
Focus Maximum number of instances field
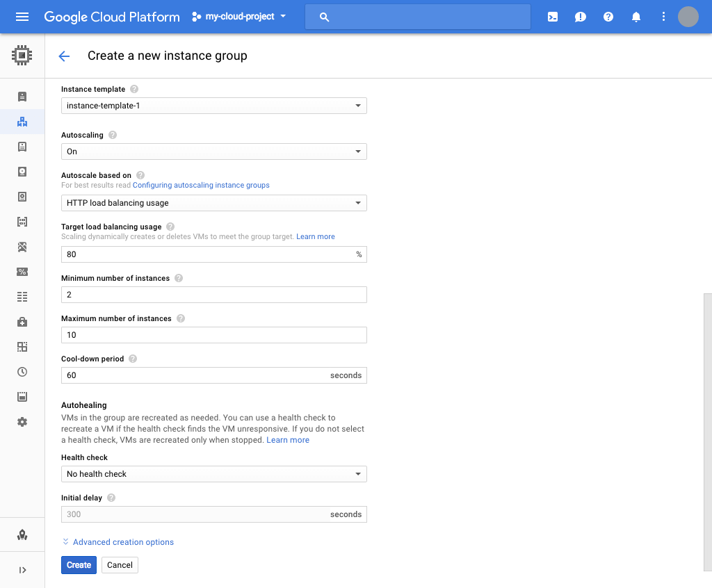click(214, 335)
